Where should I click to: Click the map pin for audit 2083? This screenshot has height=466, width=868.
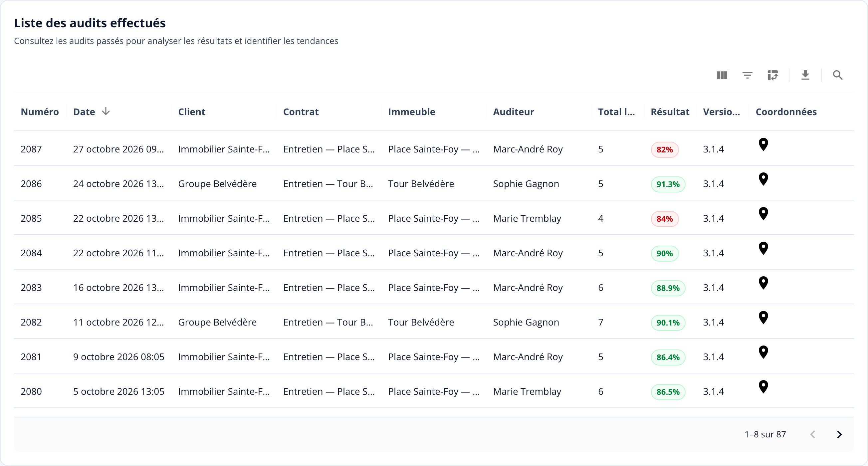point(763,283)
